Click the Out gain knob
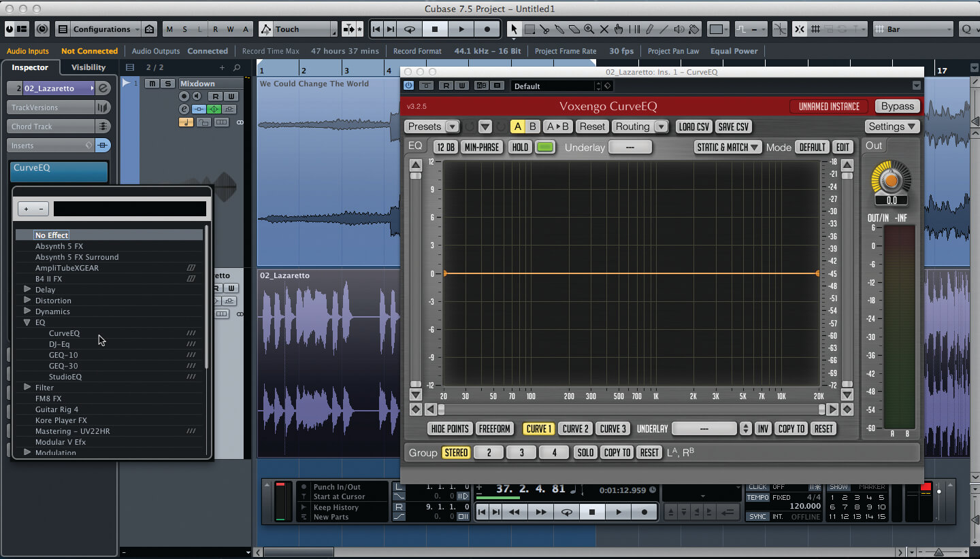This screenshot has width=980, height=559. (x=890, y=179)
